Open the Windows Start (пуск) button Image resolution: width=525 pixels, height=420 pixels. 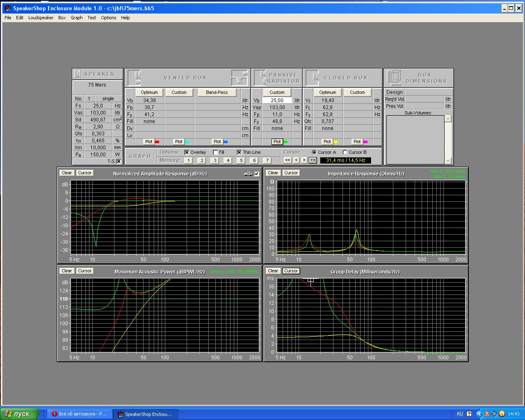click(20, 414)
